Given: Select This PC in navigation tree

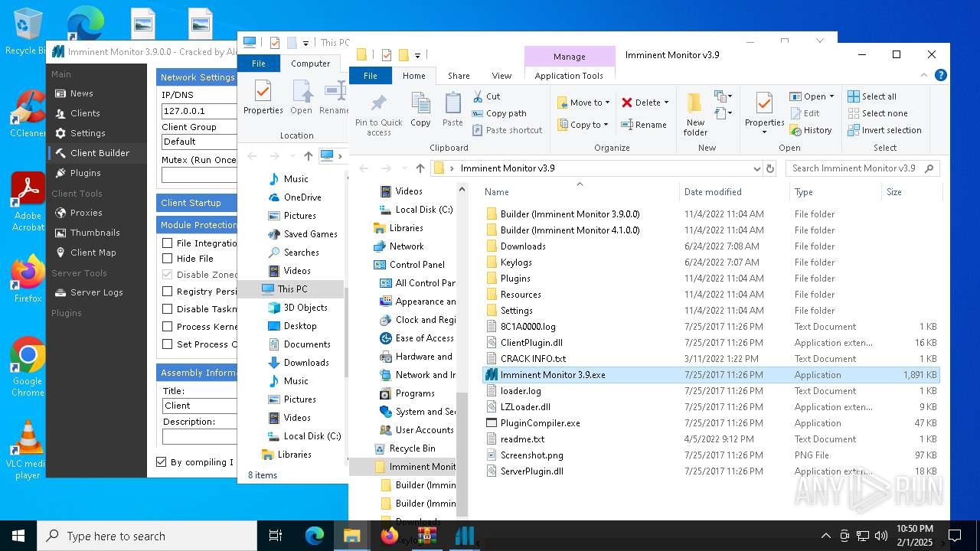Looking at the screenshot, I should 291,289.
